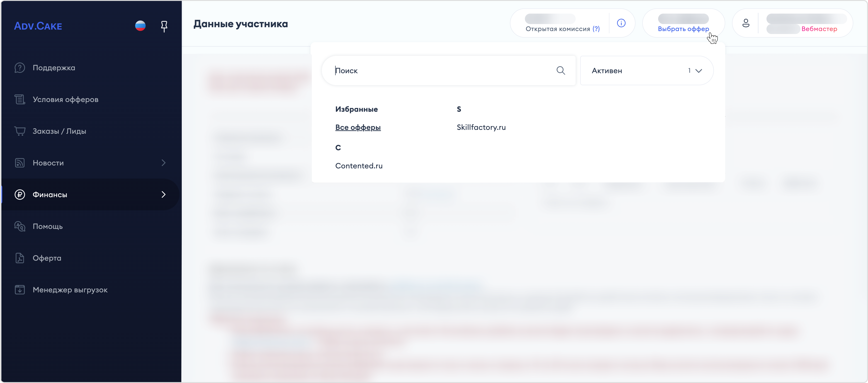868x383 pixels.
Task: Click the (?) hint next to Открытая комиссия
Action: click(x=596, y=29)
